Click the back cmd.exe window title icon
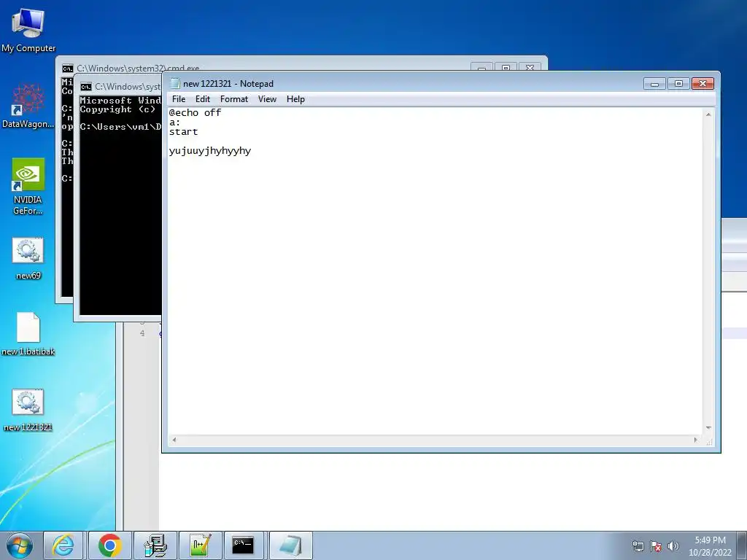Image resolution: width=747 pixels, height=560 pixels. 68,69
